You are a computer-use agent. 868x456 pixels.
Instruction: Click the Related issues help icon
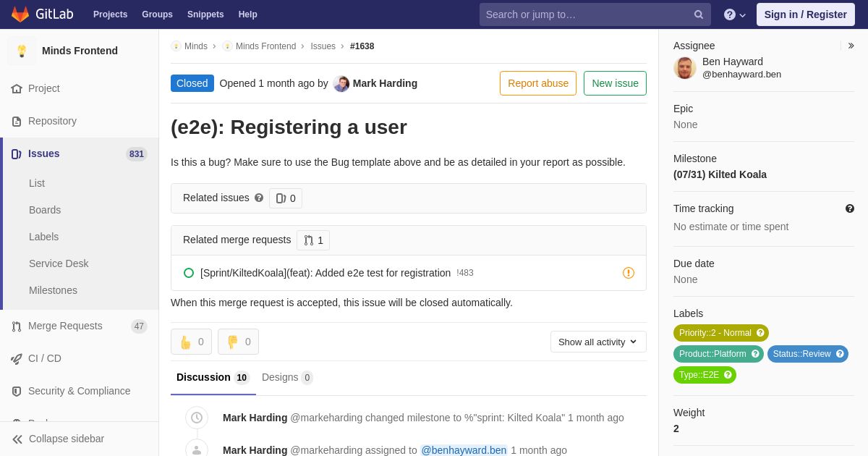(259, 198)
